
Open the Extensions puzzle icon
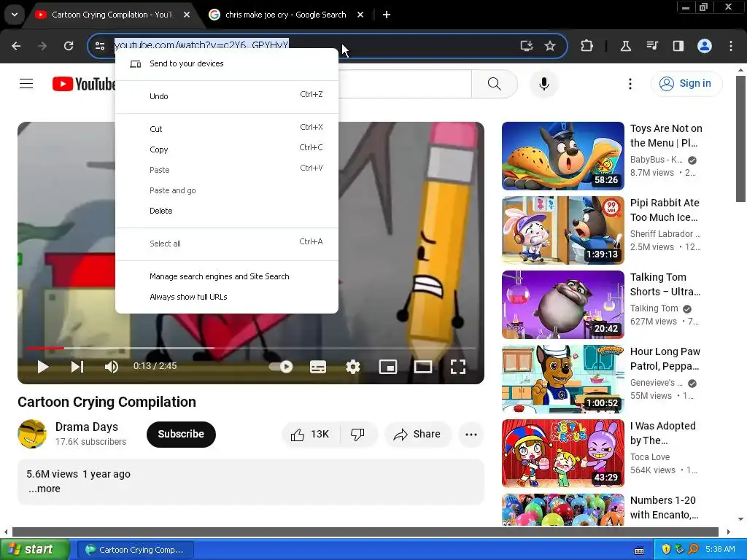point(587,46)
